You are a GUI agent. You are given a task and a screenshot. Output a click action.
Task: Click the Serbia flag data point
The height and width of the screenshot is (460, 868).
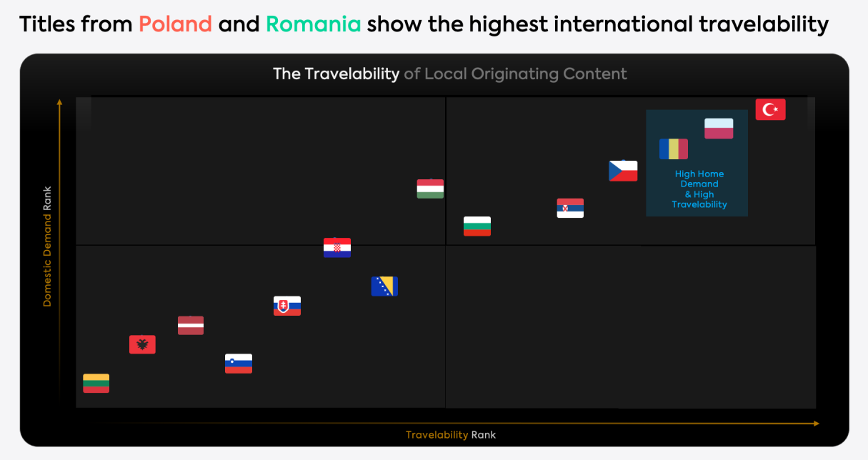pos(570,208)
